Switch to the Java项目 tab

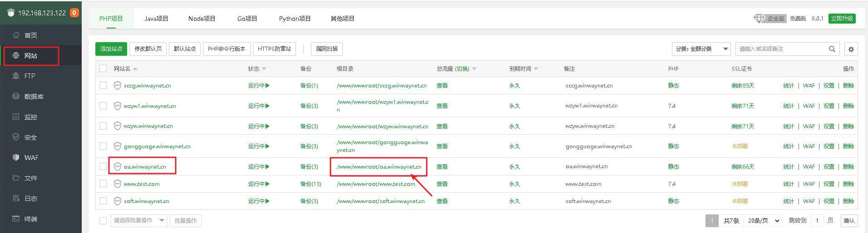click(156, 19)
